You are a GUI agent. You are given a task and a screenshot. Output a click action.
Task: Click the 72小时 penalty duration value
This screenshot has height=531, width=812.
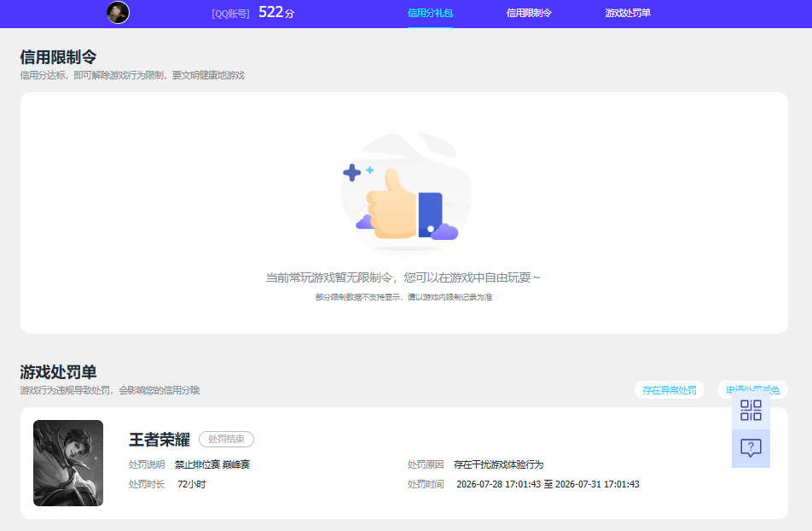(192, 484)
